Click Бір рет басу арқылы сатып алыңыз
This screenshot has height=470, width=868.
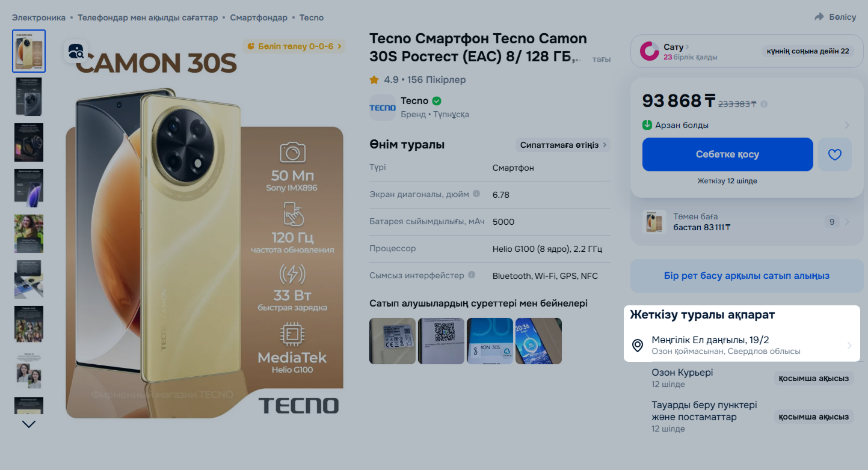tap(746, 276)
